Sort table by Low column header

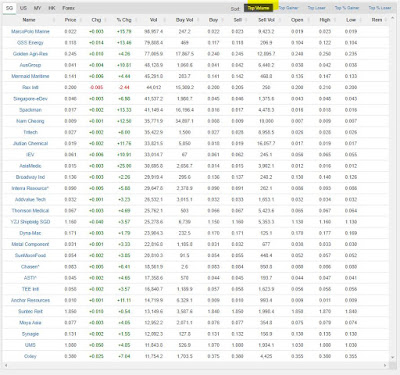point(351,20)
